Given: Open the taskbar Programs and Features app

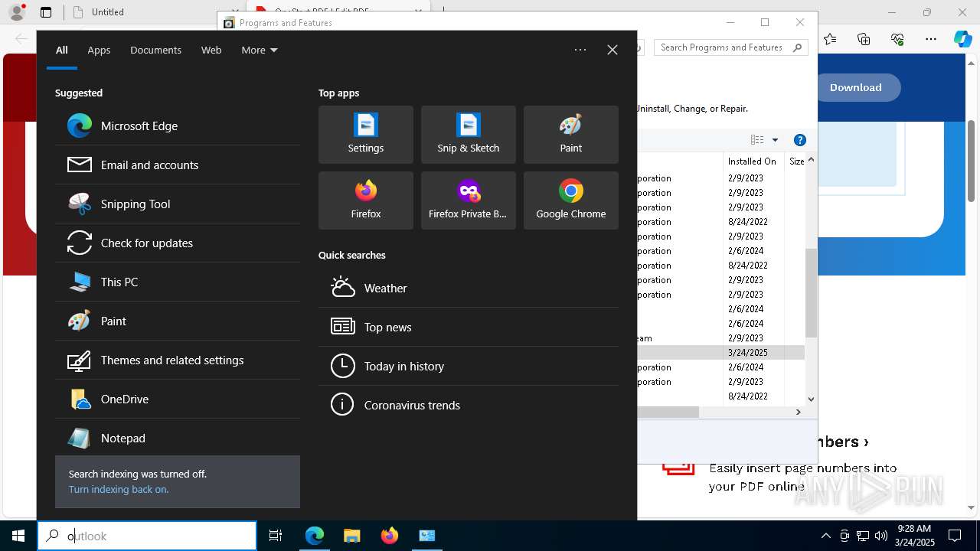Looking at the screenshot, I should [x=427, y=536].
